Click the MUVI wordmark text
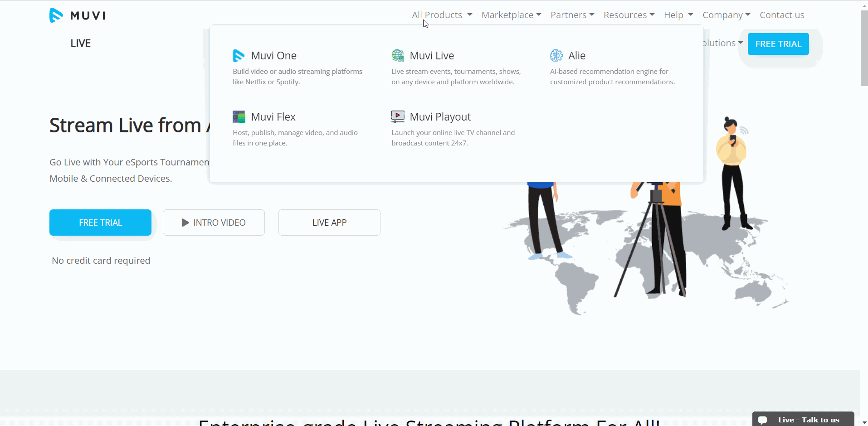The image size is (868, 426). (88, 16)
